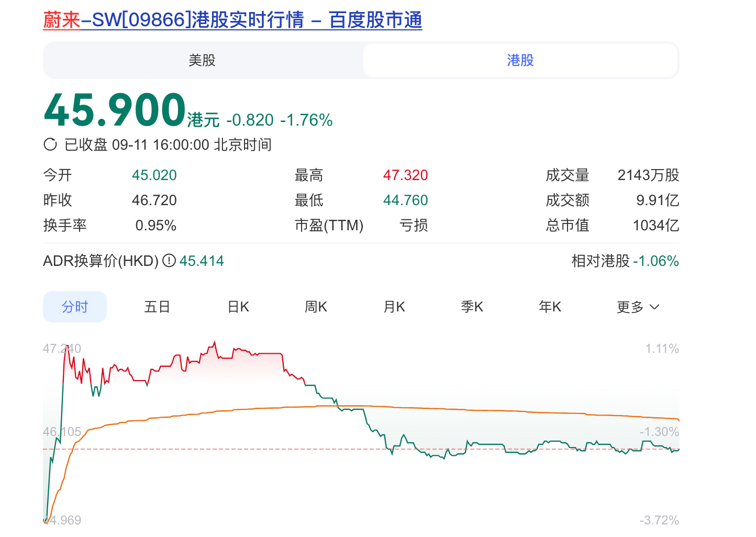The height and width of the screenshot is (537, 756).
Task: Click the 相对港股 -1.06% value
Action: pos(655,261)
